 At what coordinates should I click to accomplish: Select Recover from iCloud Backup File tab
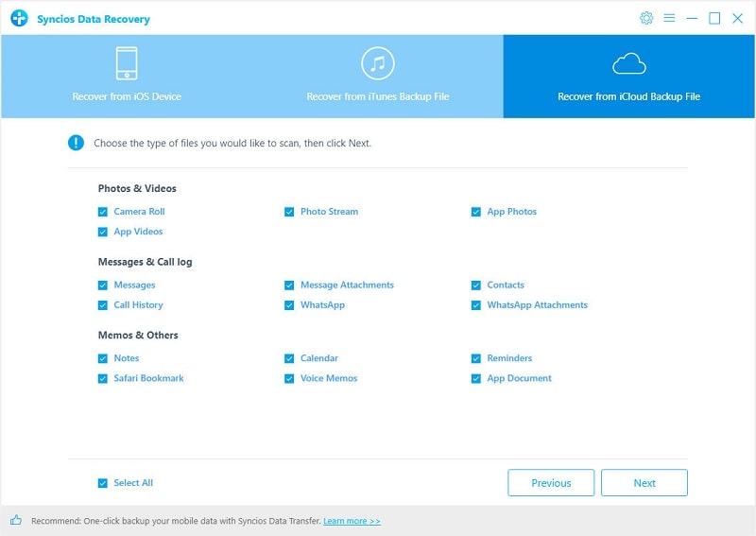[629, 77]
